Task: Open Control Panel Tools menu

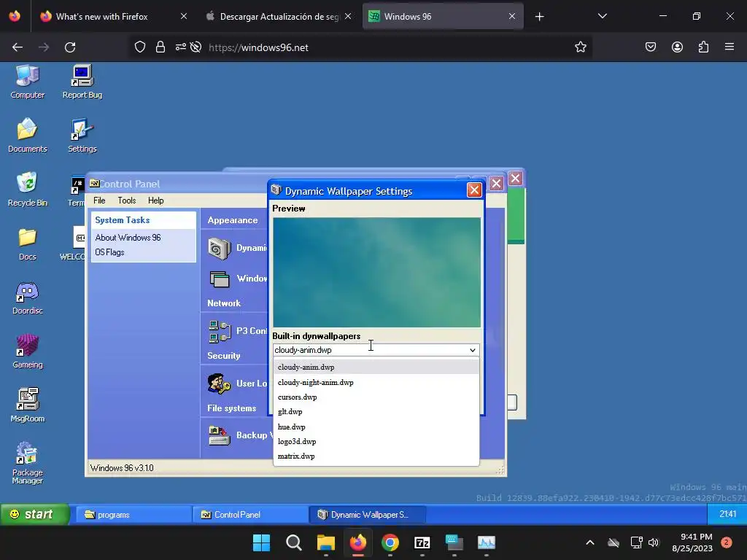Action: point(127,201)
